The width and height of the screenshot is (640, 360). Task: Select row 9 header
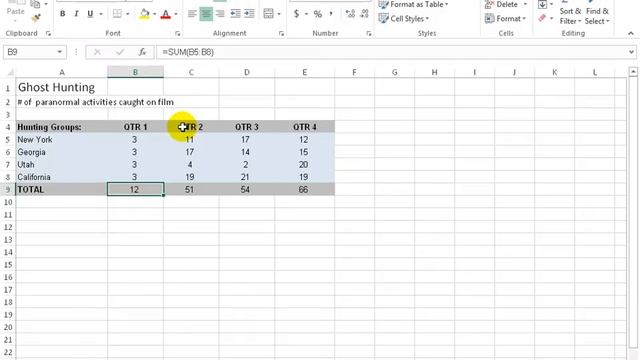[x=8, y=190]
